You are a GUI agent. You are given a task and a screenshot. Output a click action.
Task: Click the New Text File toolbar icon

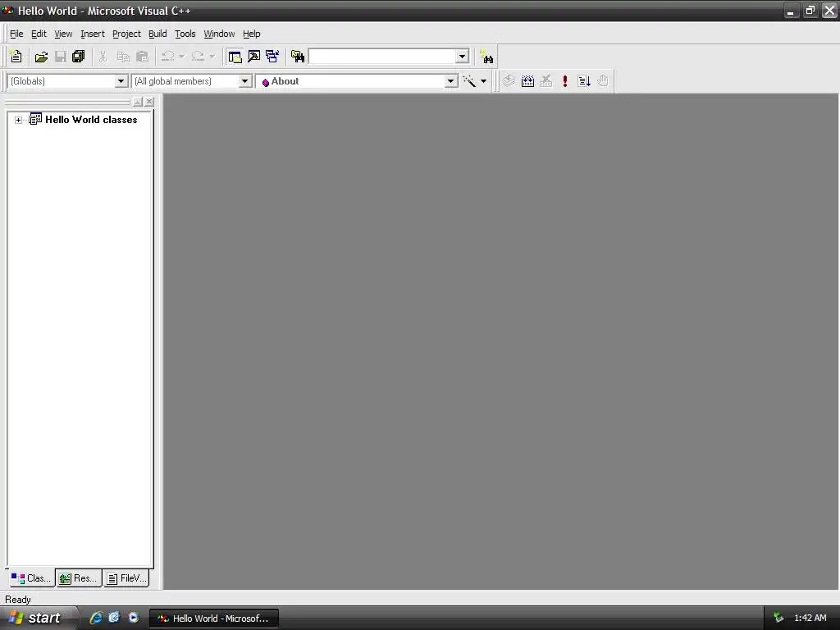point(16,57)
